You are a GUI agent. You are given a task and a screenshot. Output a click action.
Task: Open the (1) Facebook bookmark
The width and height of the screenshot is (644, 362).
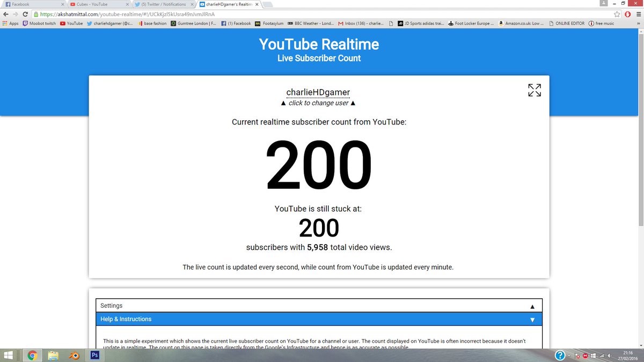click(x=236, y=24)
